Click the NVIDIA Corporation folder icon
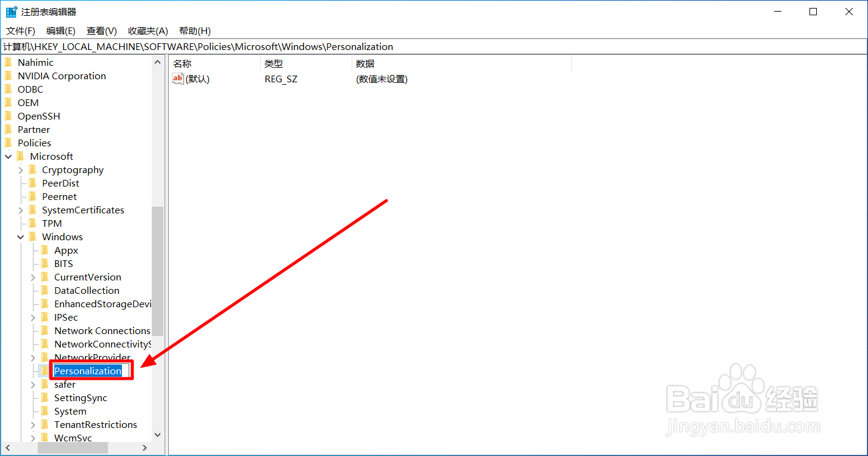The height and width of the screenshot is (456, 868). 9,75
